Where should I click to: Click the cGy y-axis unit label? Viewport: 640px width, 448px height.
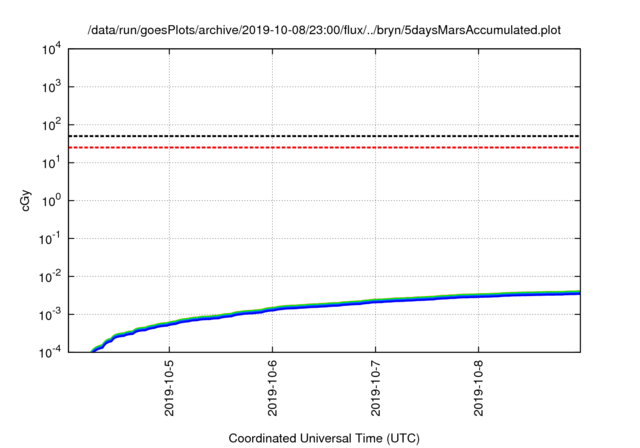point(25,200)
